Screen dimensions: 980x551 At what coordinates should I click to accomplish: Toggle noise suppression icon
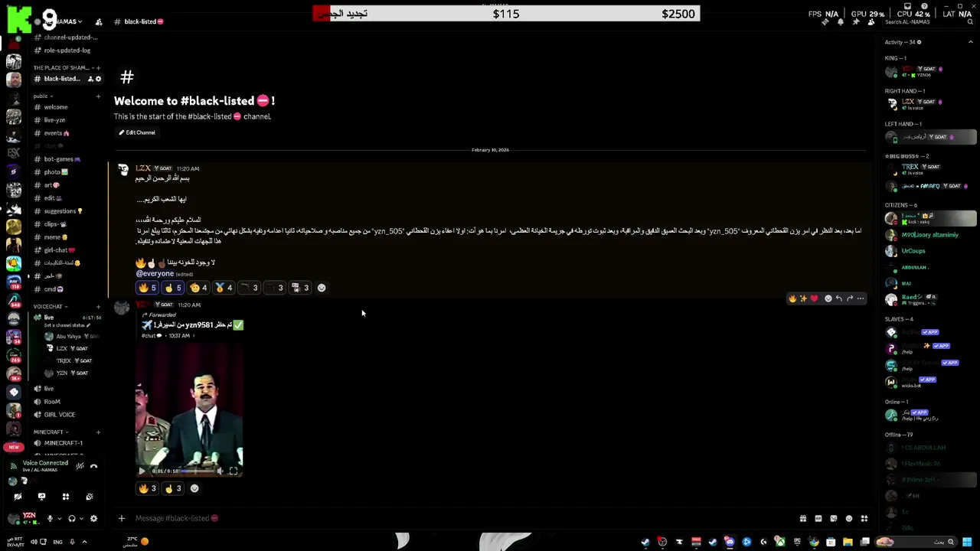(x=80, y=466)
